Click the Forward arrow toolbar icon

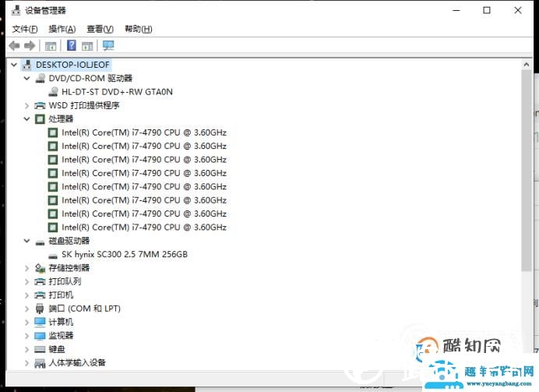coord(30,45)
